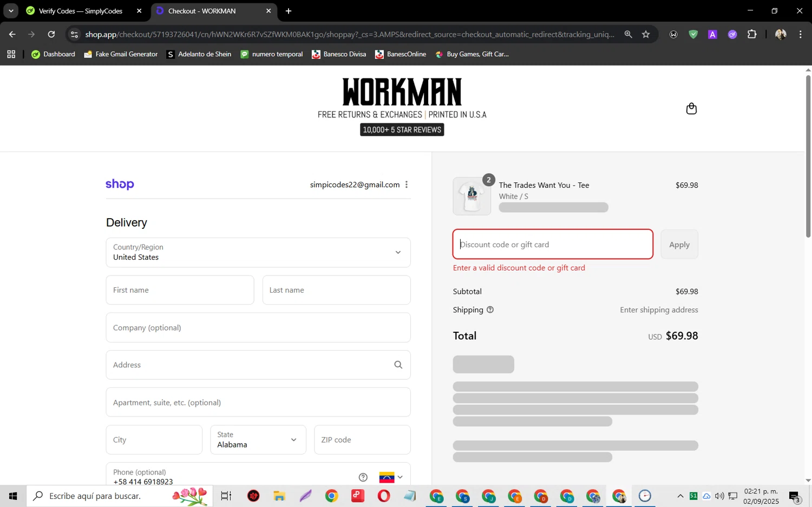Click the City field
This screenshot has height=507, width=812.
tap(154, 439)
